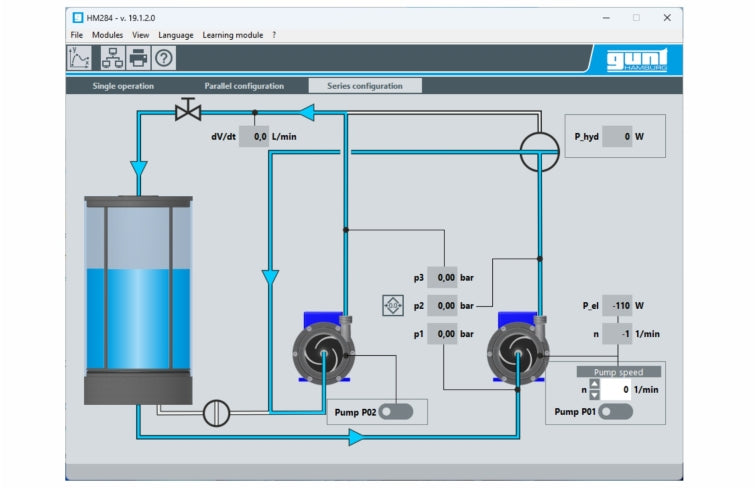Open the measurement chart diagram icon

tap(79, 58)
